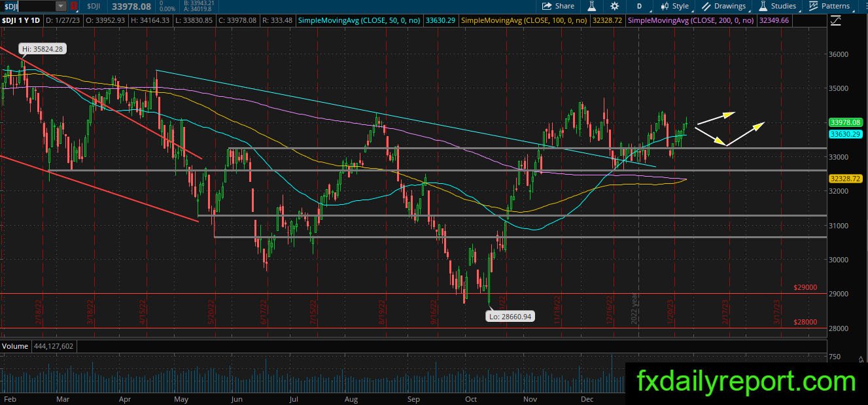The height and width of the screenshot is (405, 868).
Task: Click the Oct label on time axis
Action: [x=471, y=398]
